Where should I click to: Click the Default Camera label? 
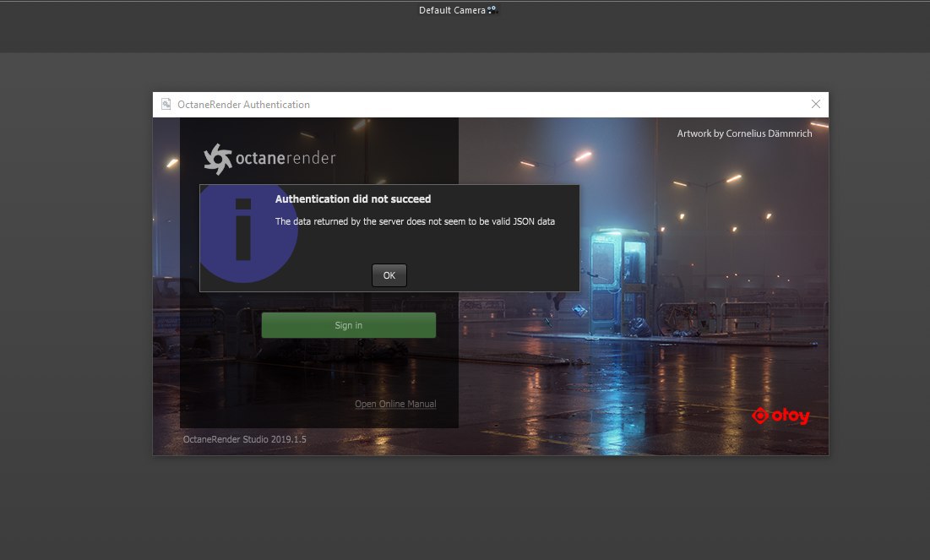pos(452,10)
